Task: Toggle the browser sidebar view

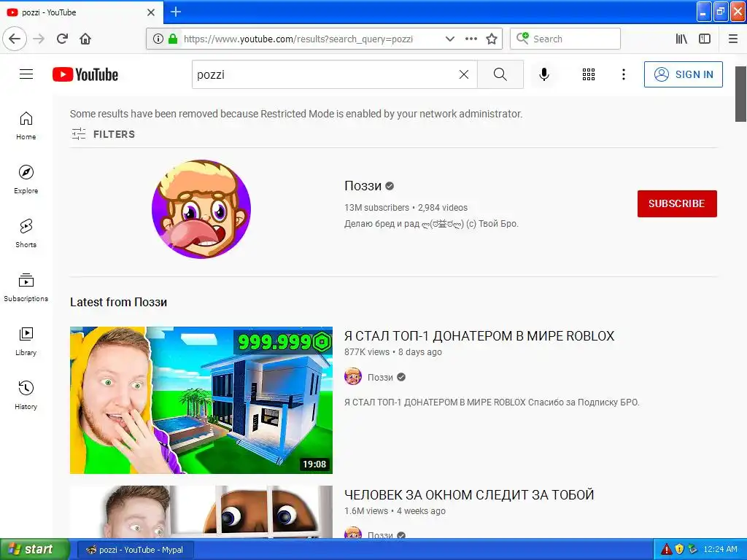Action: coord(705,39)
